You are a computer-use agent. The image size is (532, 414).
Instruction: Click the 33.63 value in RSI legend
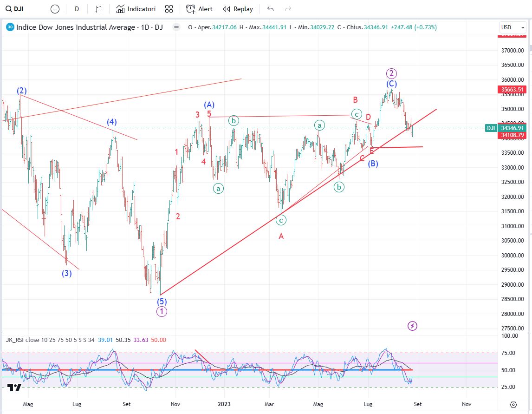pyautogui.click(x=141, y=340)
